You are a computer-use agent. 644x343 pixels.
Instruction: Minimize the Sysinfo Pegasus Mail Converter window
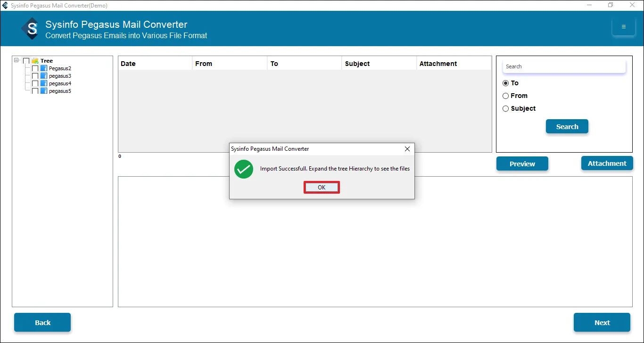click(x=590, y=5)
